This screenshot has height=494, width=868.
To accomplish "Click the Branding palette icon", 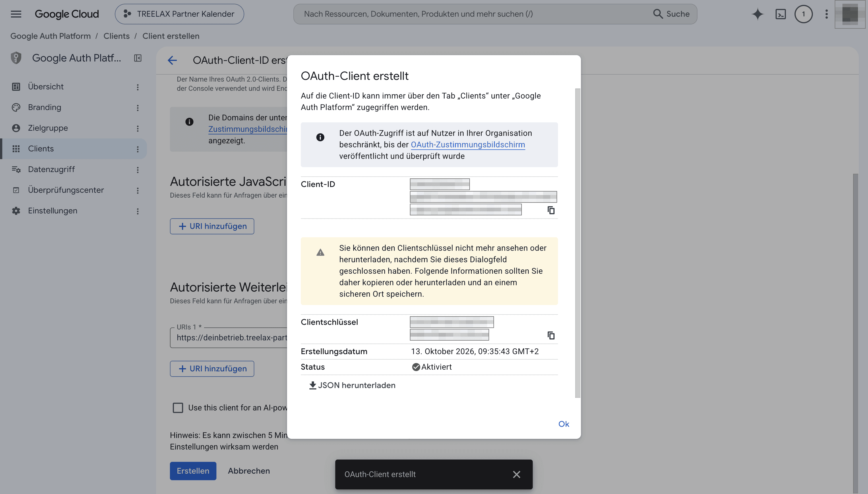I will click(16, 107).
